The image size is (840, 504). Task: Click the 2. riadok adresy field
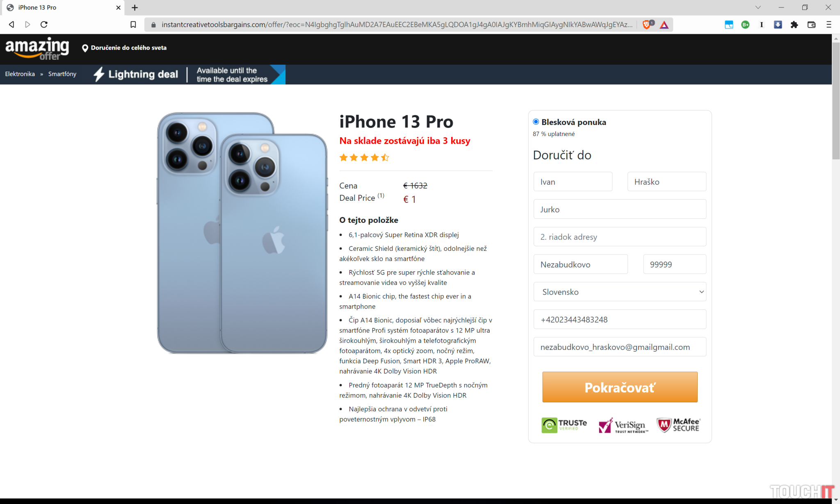(620, 237)
